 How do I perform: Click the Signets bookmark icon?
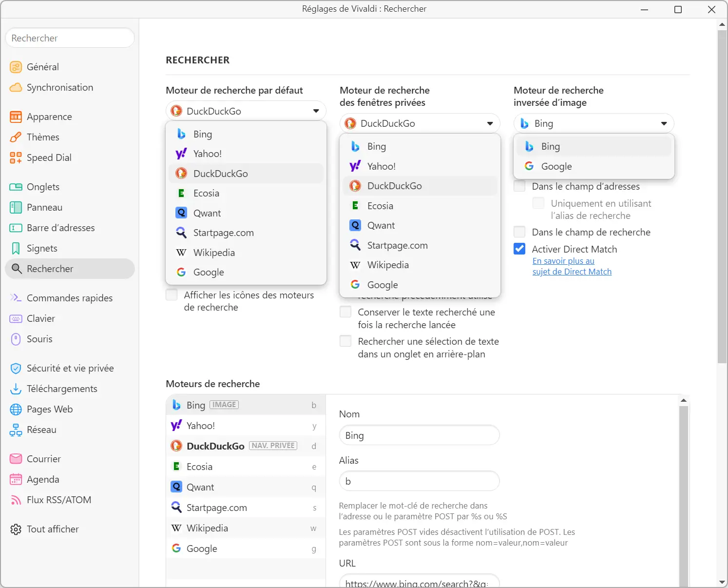16,248
